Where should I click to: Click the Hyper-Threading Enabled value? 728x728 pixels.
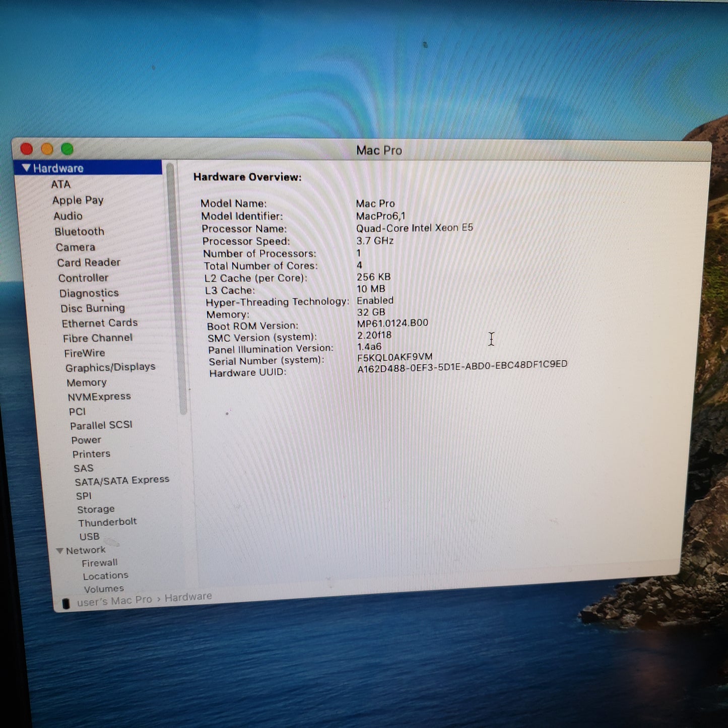pos(375,301)
